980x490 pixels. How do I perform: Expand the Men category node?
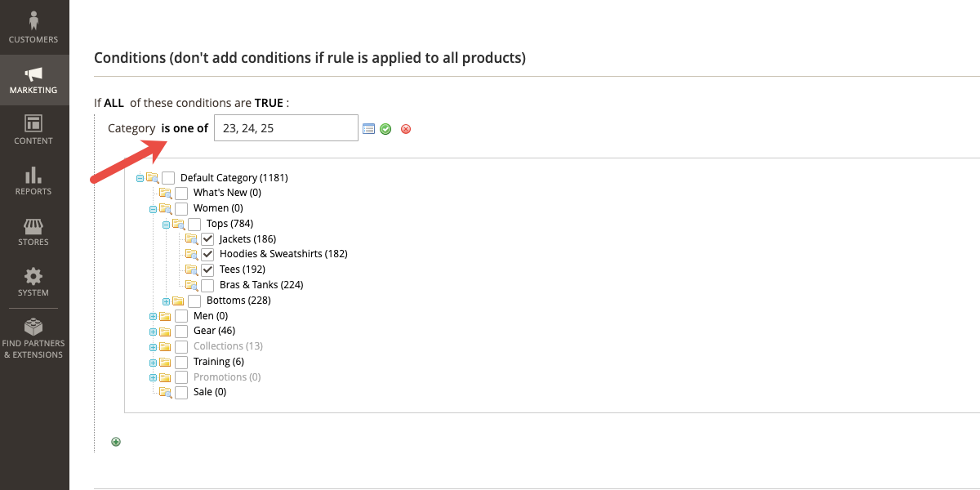pos(152,315)
